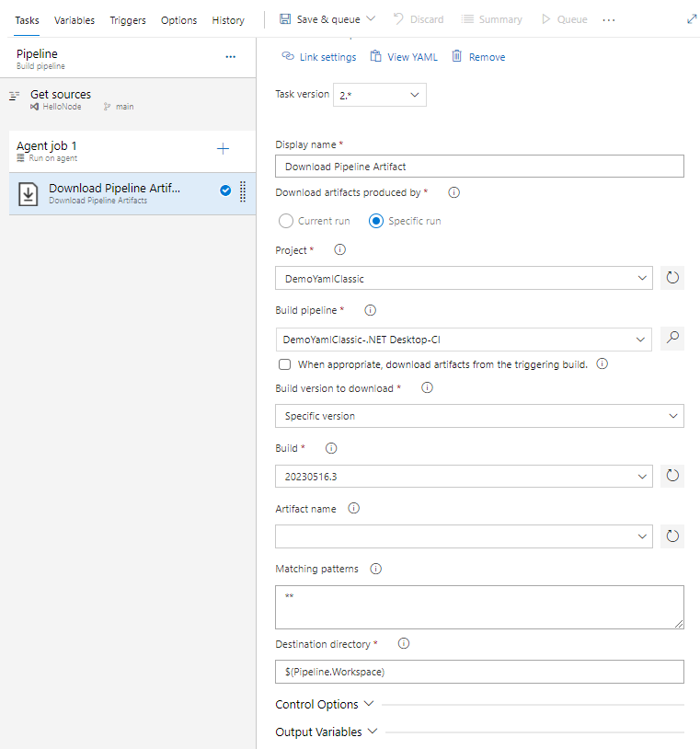Refresh the Project list
700x749 pixels.
(672, 277)
